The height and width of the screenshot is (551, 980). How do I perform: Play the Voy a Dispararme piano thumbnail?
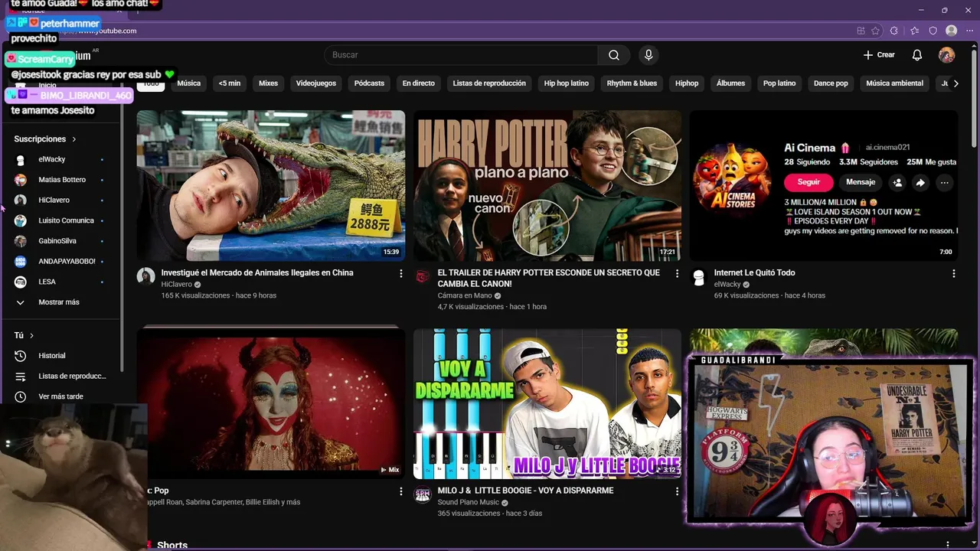click(547, 403)
